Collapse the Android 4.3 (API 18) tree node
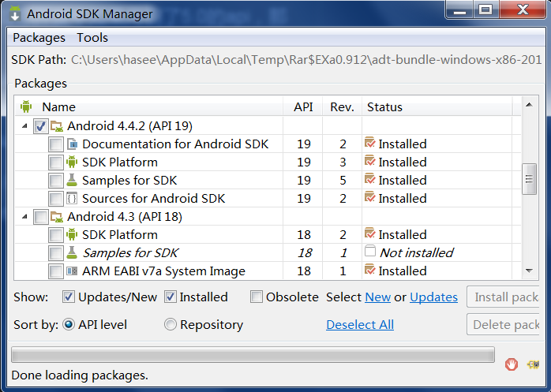This screenshot has width=551, height=392. coord(24,217)
